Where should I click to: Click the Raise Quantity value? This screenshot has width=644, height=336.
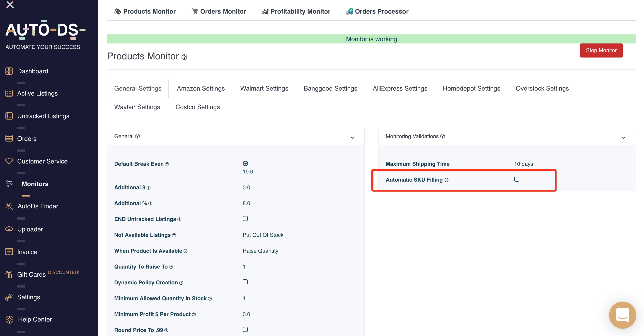[260, 251]
